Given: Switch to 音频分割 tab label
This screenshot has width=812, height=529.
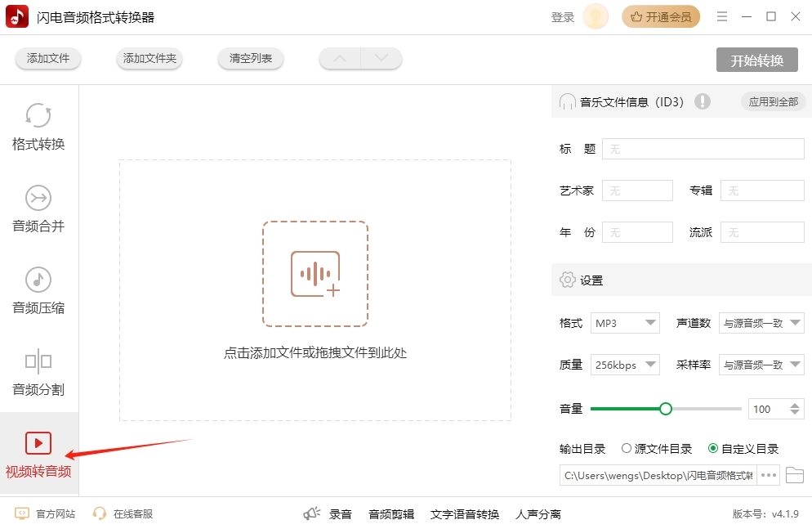Looking at the screenshot, I should 38,389.
